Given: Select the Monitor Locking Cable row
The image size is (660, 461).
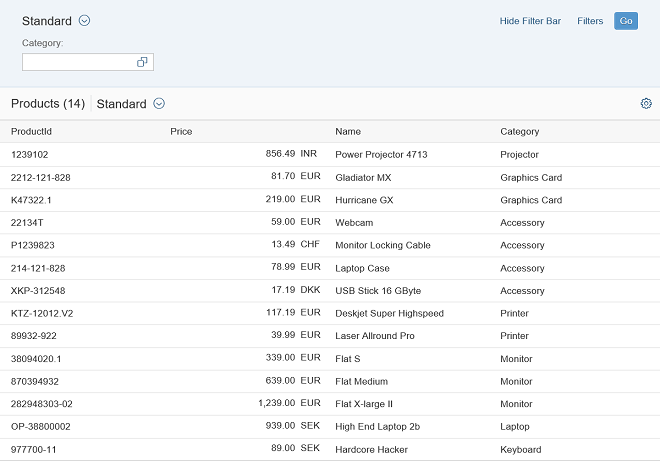Looking at the screenshot, I should tap(382, 245).
